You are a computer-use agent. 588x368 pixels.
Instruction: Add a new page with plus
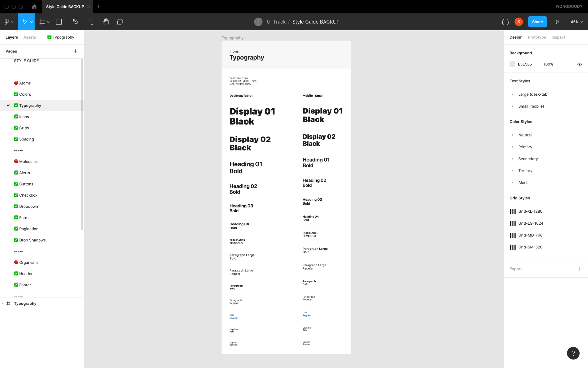click(75, 51)
